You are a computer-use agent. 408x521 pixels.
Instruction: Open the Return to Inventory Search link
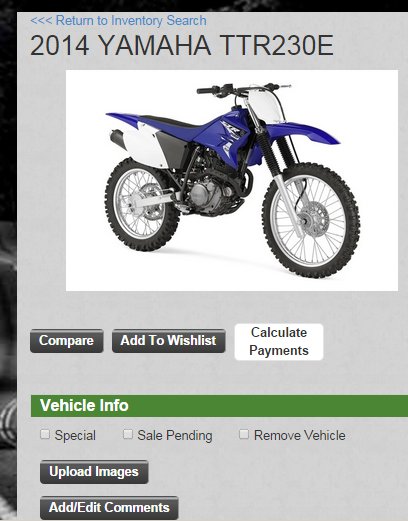(118, 21)
